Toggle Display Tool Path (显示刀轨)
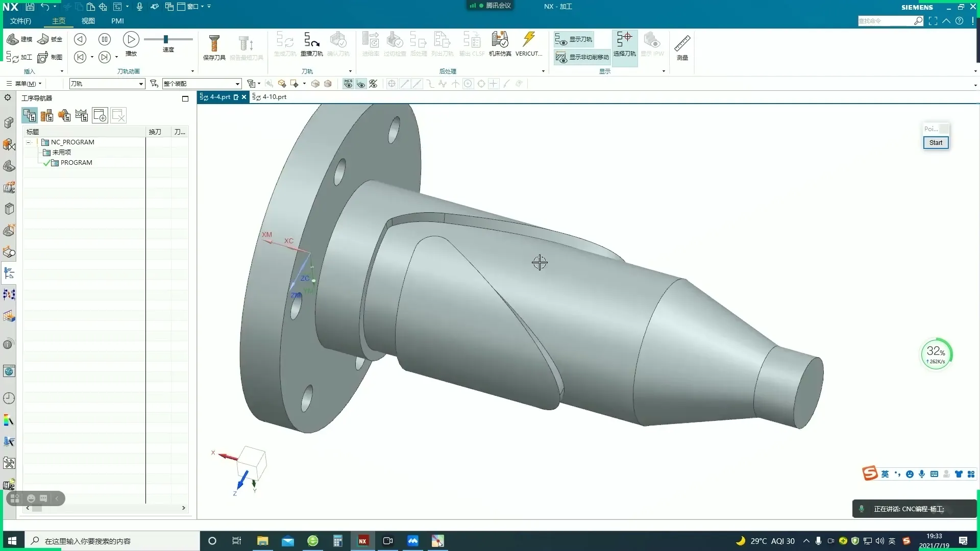 [x=574, y=39]
